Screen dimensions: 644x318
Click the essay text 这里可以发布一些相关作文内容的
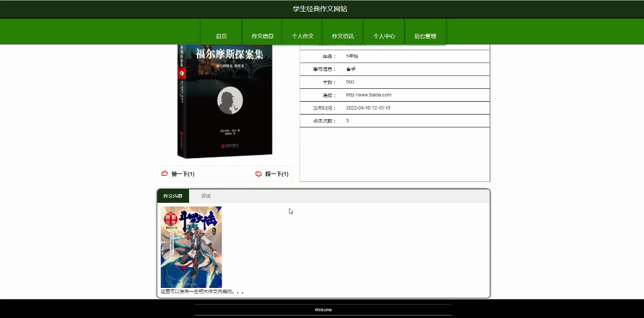pyautogui.click(x=202, y=292)
